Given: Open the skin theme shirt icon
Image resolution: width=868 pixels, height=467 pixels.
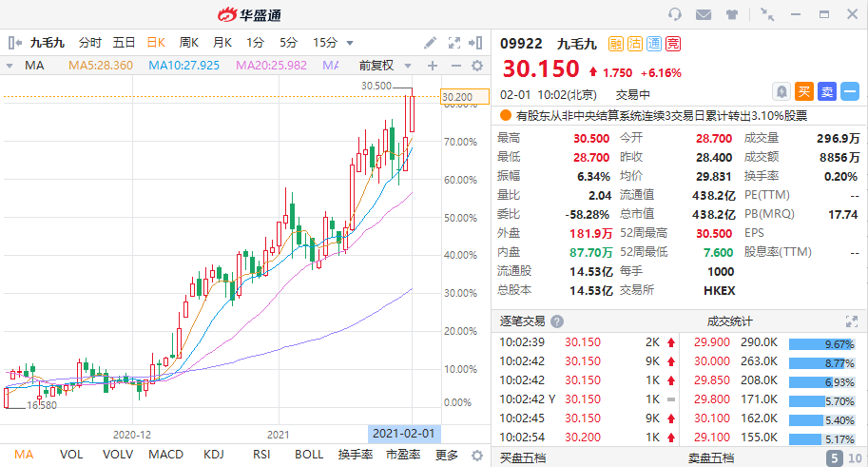Looking at the screenshot, I should click(732, 14).
